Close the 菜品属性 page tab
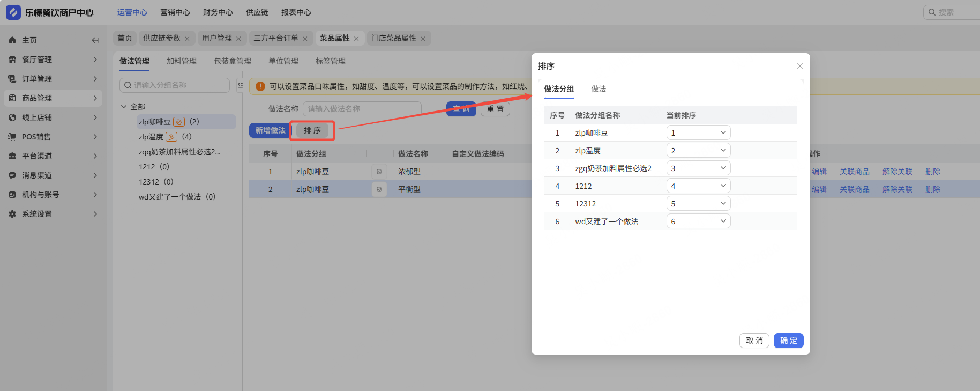Image resolution: width=980 pixels, height=391 pixels. [x=356, y=39]
